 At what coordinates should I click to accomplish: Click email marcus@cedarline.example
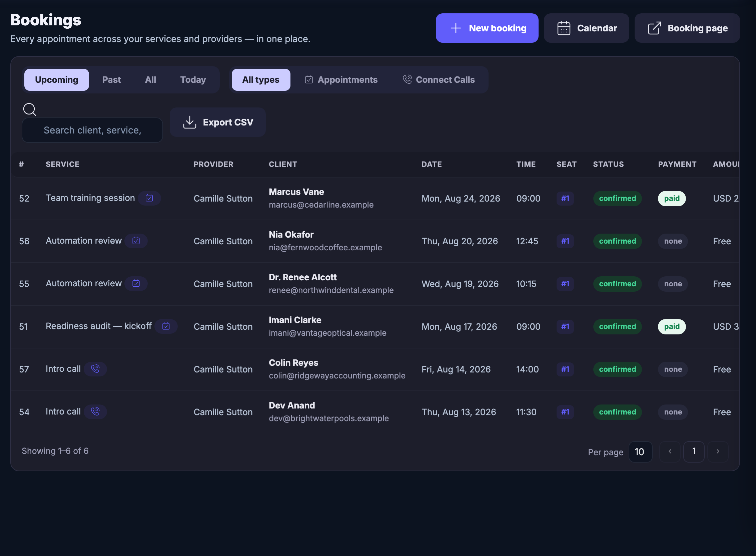pos(321,205)
